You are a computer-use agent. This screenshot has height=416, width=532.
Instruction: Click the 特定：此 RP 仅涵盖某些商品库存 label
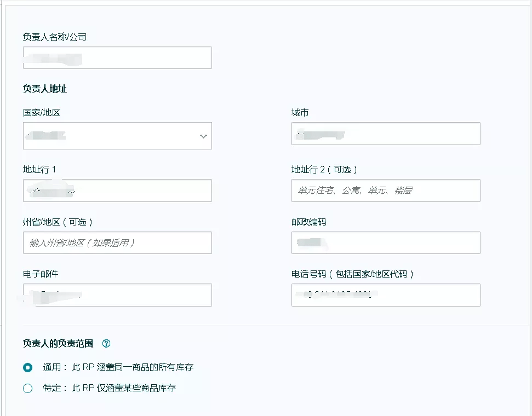pyautogui.click(x=109, y=388)
